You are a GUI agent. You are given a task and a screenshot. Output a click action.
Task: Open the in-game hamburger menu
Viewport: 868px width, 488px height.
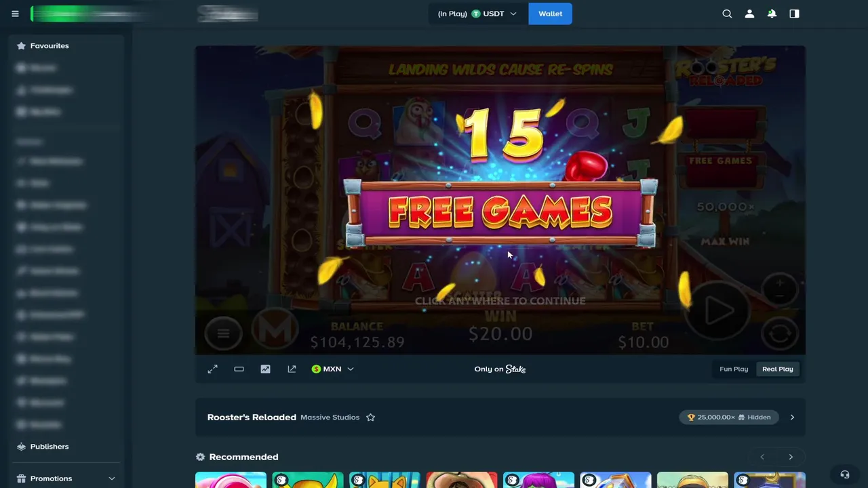point(223,333)
